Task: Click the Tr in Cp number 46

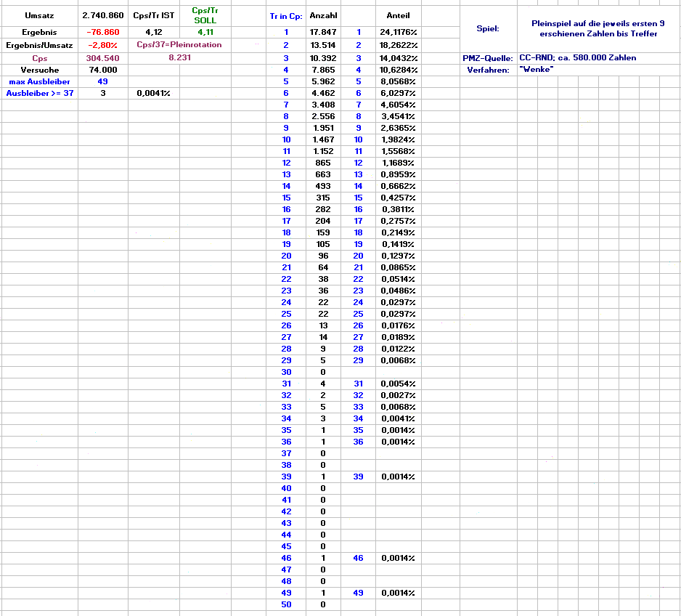Action: [x=286, y=558]
